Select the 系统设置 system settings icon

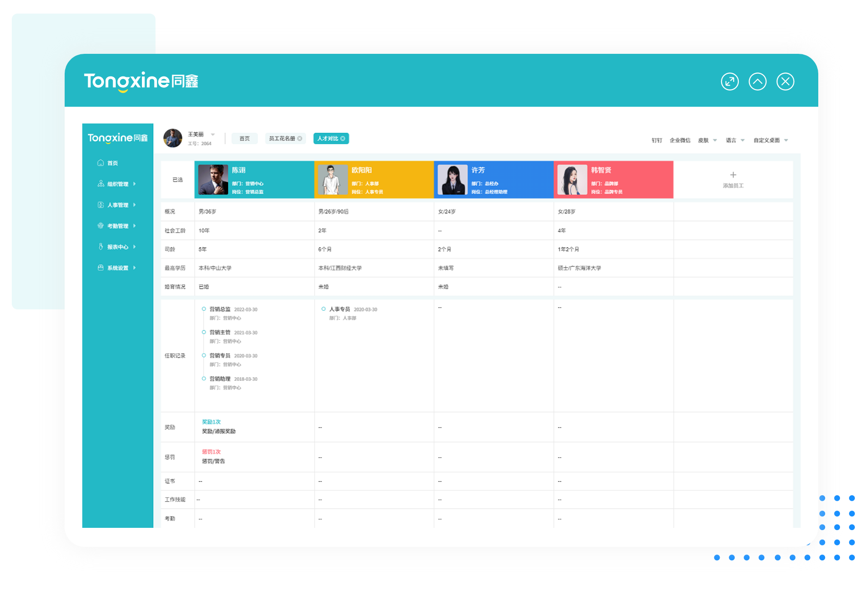pyautogui.click(x=100, y=267)
